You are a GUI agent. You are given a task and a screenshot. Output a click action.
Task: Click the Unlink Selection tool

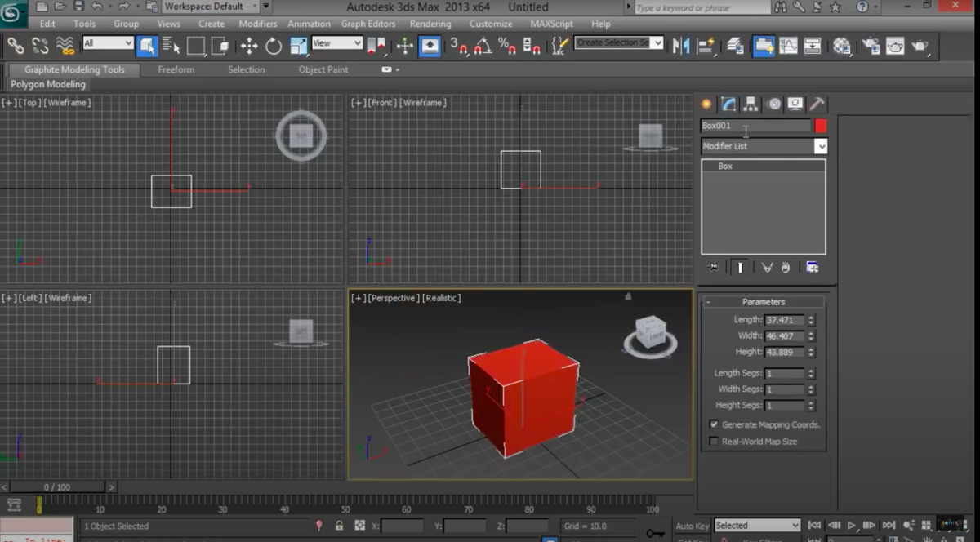pos(40,46)
